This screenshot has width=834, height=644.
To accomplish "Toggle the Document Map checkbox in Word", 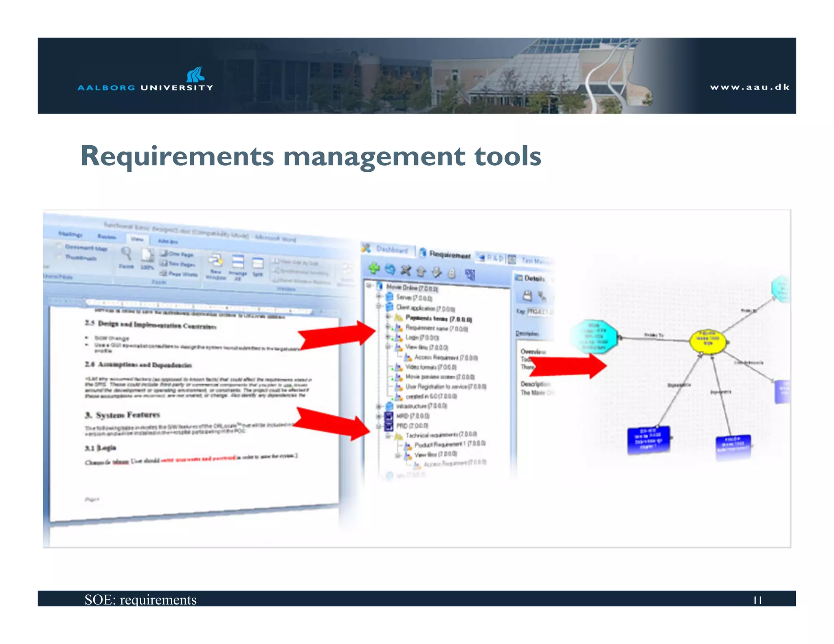I will (59, 246).
